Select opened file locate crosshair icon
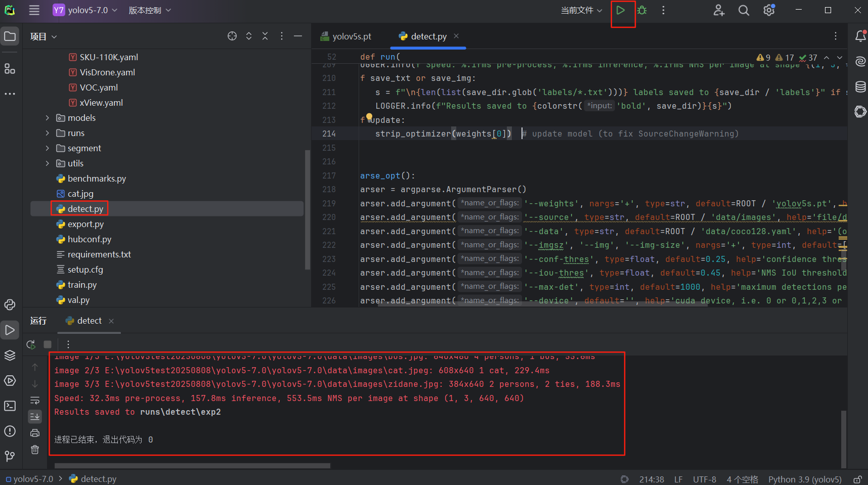The image size is (868, 485). tap(232, 36)
